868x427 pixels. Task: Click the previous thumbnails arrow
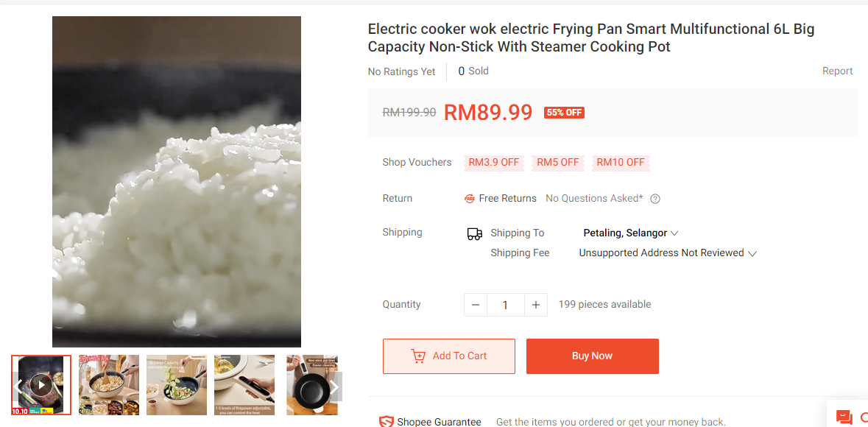coord(18,387)
